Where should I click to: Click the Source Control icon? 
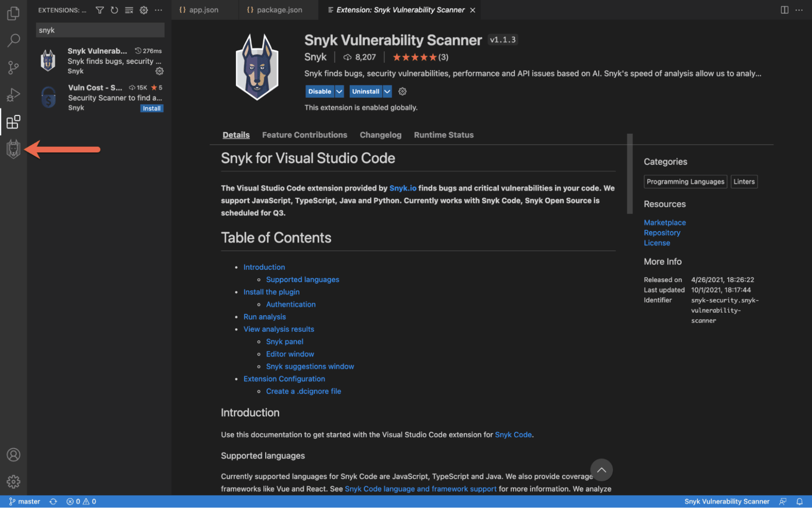13,67
